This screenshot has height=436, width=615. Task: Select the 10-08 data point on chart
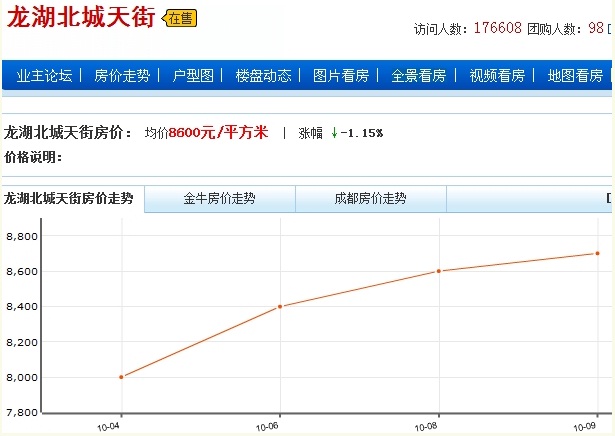point(439,271)
